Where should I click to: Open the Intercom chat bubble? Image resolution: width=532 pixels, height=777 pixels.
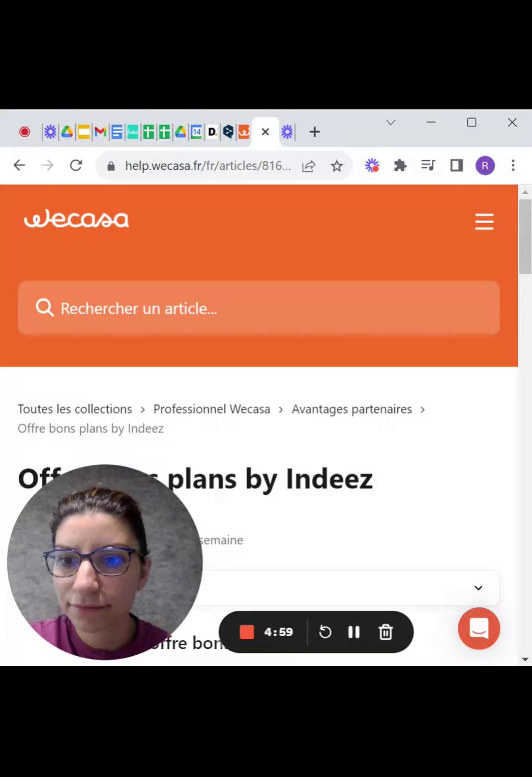point(479,629)
